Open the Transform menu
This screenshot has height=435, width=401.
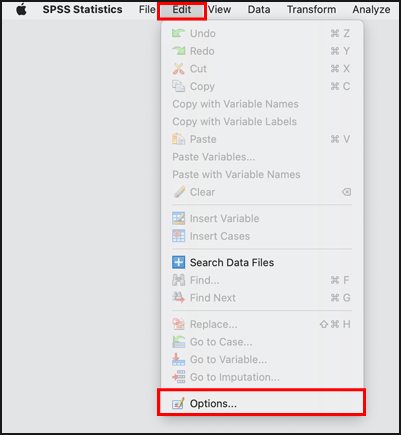312,10
